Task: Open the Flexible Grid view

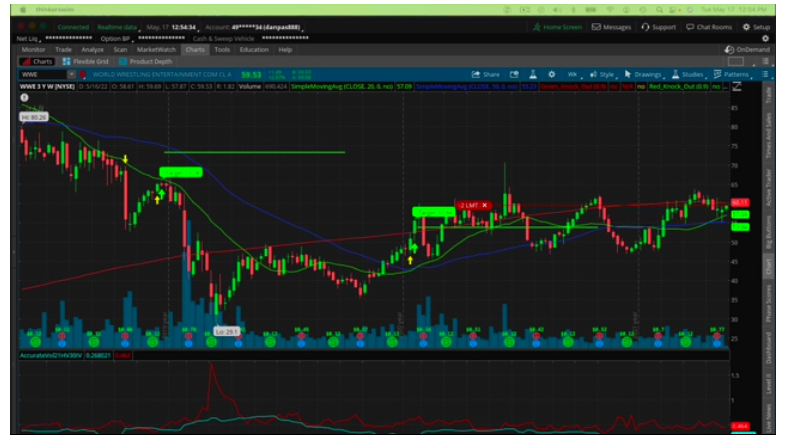Action: coord(85,61)
